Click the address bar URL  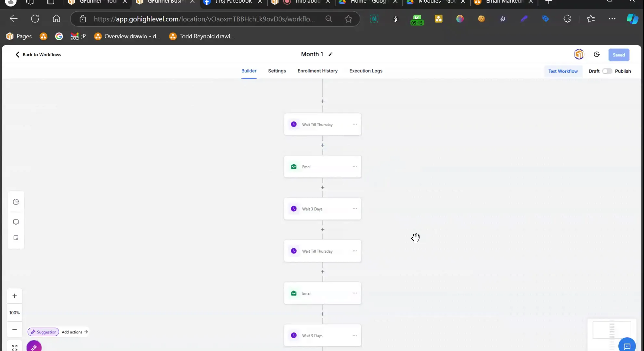(204, 19)
